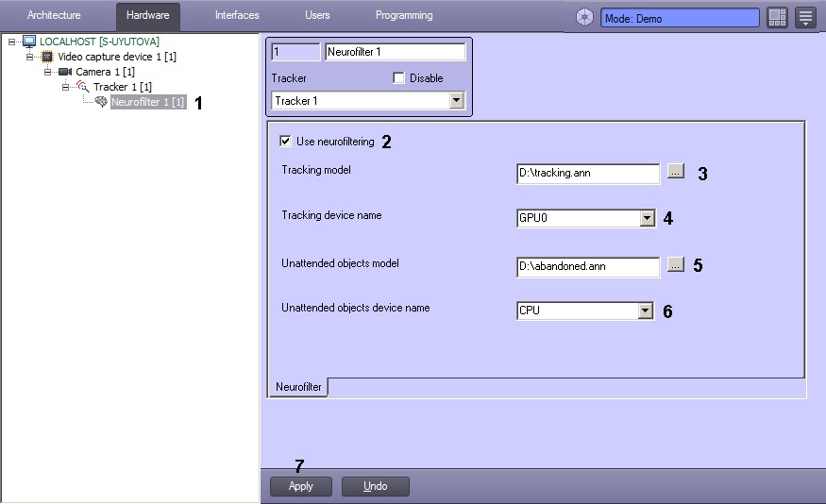Click the Undo button
Viewport: 826px width, 504px height.
coord(375,486)
